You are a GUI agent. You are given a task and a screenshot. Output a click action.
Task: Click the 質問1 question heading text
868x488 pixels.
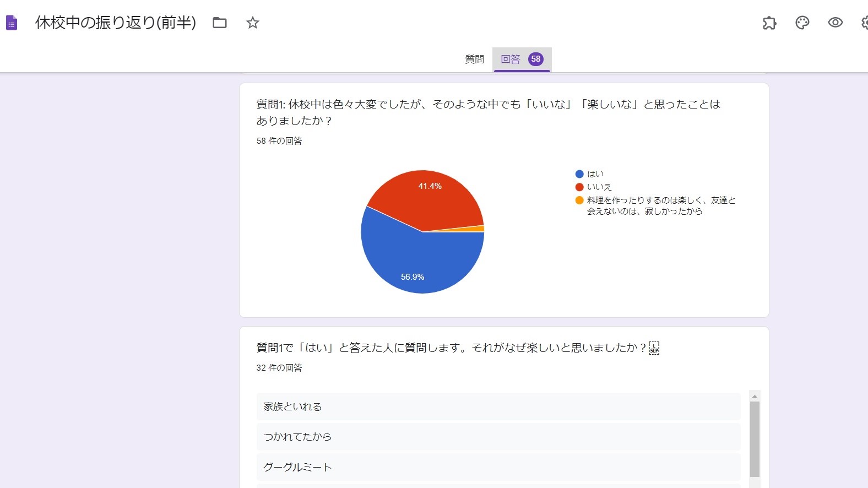pos(489,112)
